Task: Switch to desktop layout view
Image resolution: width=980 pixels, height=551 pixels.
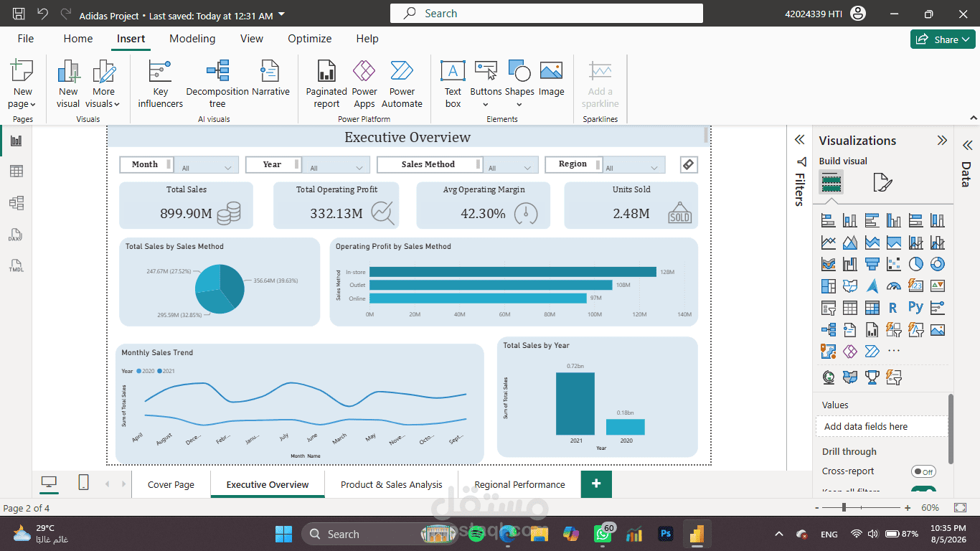Action: pyautogui.click(x=49, y=483)
